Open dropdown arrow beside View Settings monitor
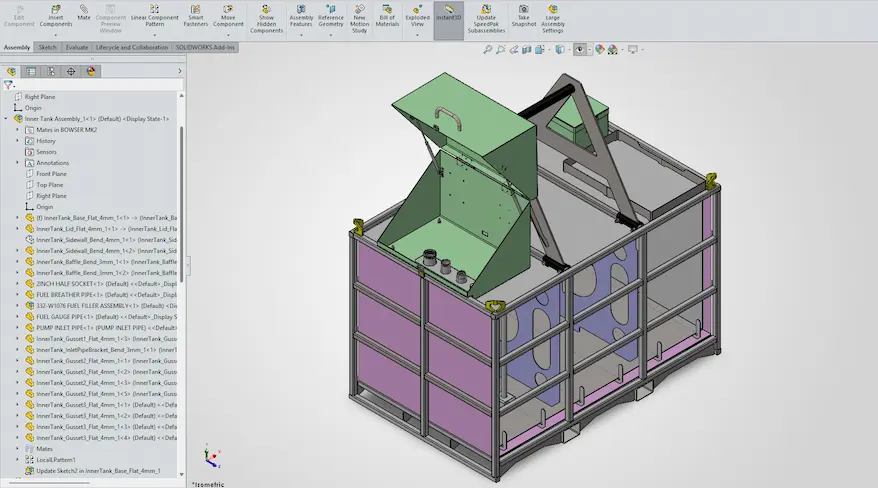The image size is (878, 488). (x=642, y=50)
